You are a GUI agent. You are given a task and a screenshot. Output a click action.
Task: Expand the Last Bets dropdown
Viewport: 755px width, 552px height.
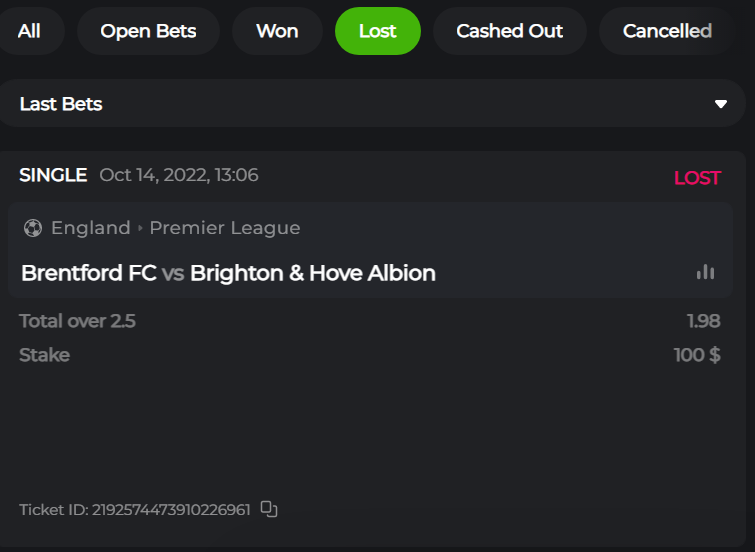tap(720, 104)
